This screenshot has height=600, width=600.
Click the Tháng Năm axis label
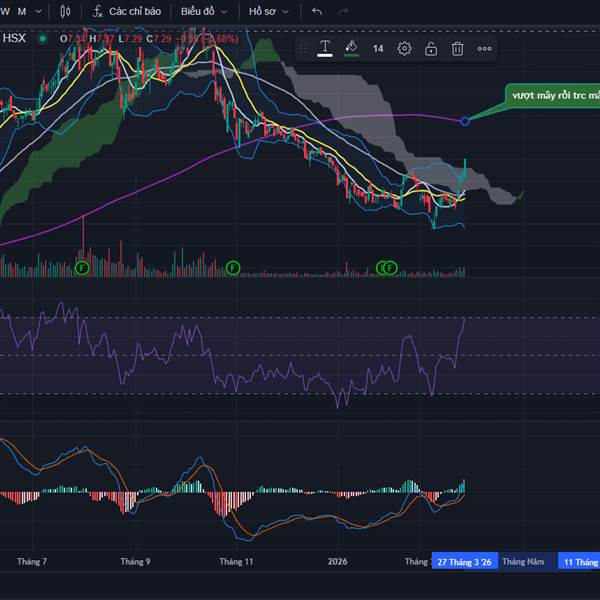click(523, 561)
